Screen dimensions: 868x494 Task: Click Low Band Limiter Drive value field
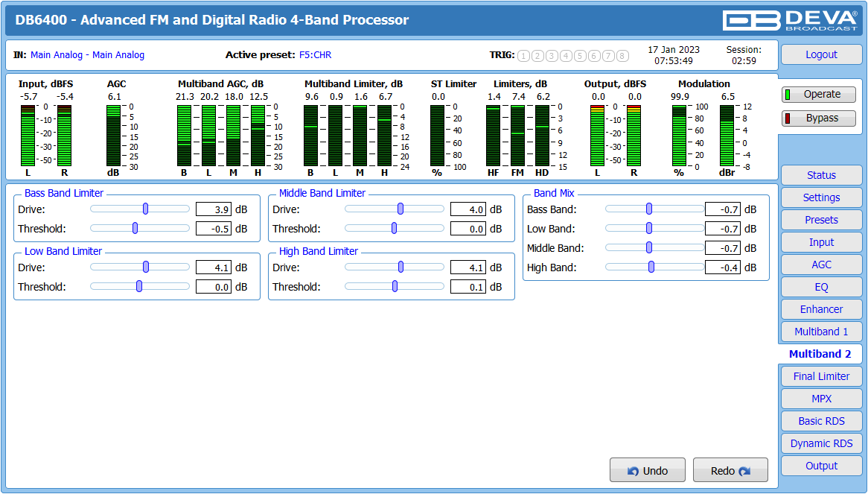(214, 267)
